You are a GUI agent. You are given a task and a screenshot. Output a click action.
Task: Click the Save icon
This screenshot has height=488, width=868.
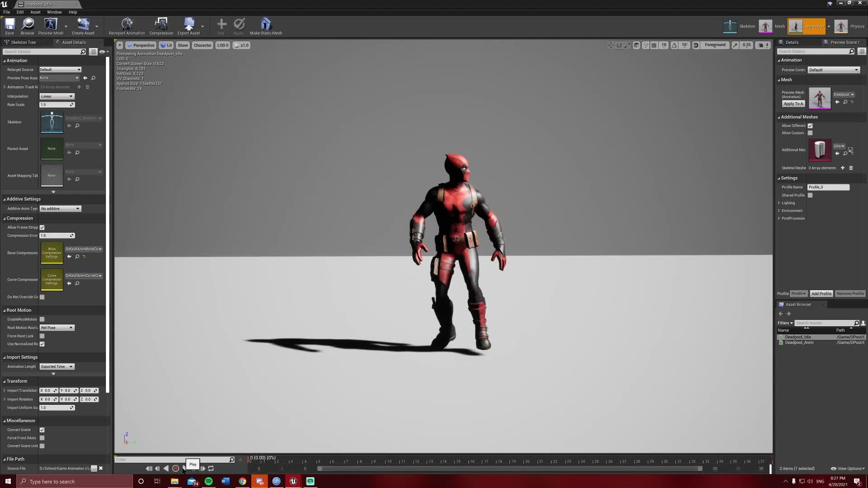[9, 26]
